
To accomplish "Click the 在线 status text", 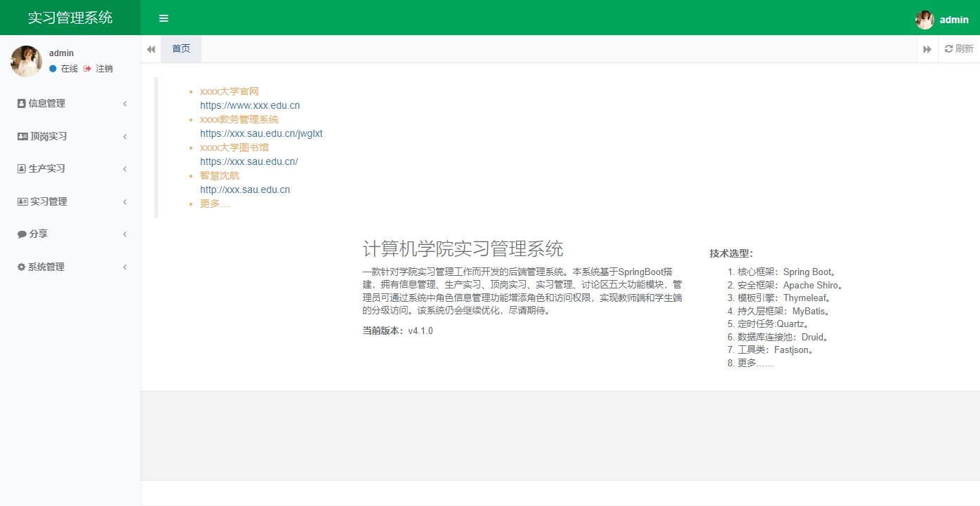I will click(x=69, y=69).
